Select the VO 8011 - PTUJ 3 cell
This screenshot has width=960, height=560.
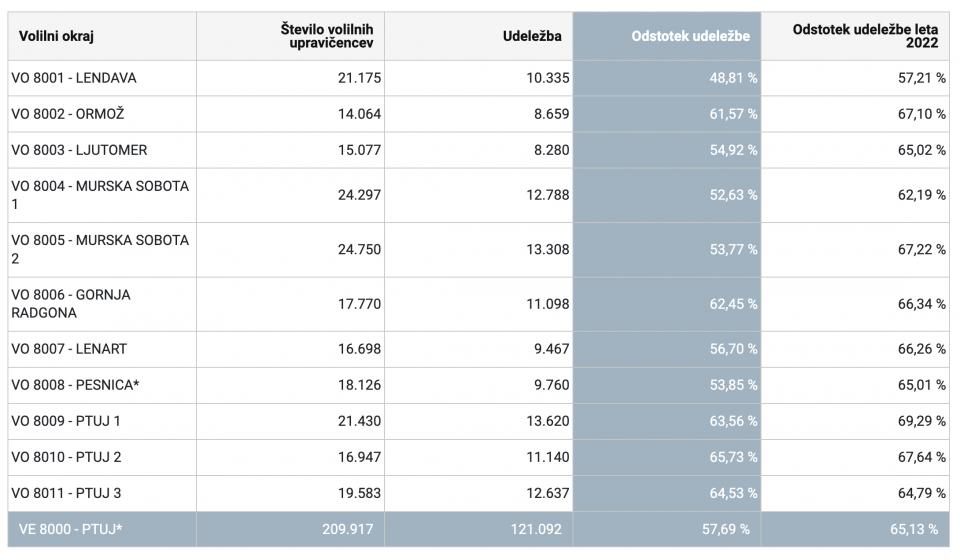coord(66,493)
